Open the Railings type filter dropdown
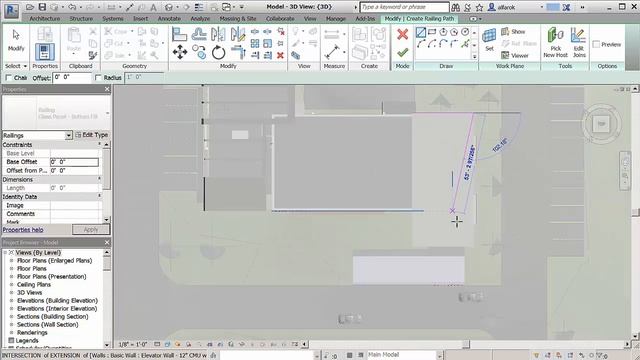The width and height of the screenshot is (640, 360). [68, 135]
